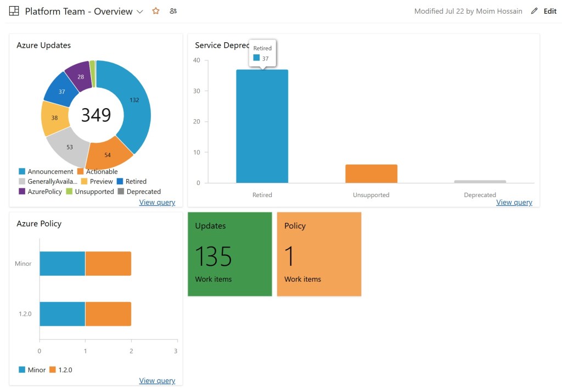Click the Actionable legend entry
Screen dimensions: 562x392
click(x=102, y=171)
